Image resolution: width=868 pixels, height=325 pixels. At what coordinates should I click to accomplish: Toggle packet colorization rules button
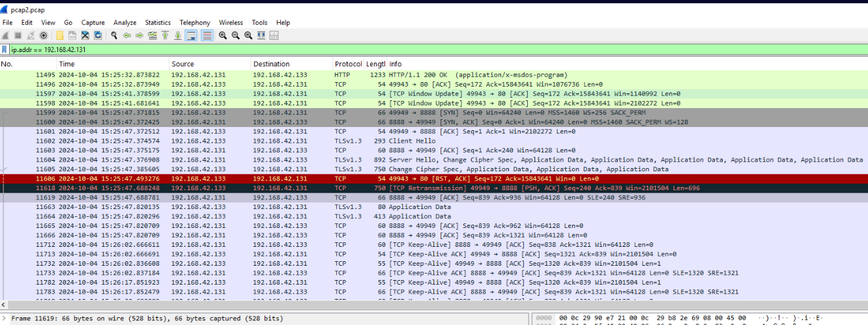click(x=207, y=35)
